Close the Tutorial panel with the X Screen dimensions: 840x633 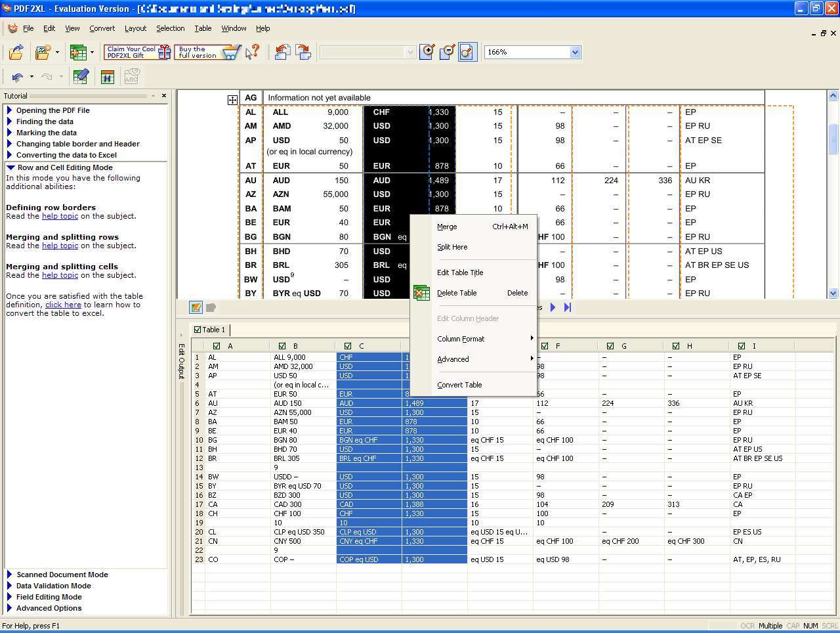coord(164,96)
